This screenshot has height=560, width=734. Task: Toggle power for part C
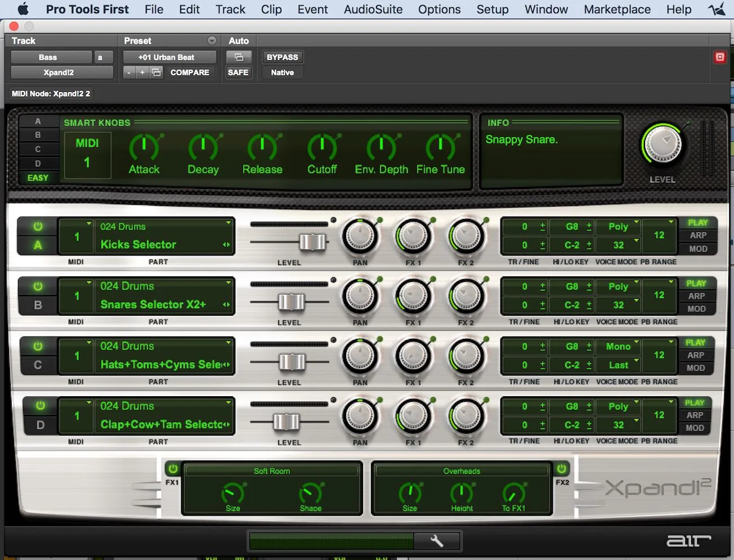coord(38,346)
